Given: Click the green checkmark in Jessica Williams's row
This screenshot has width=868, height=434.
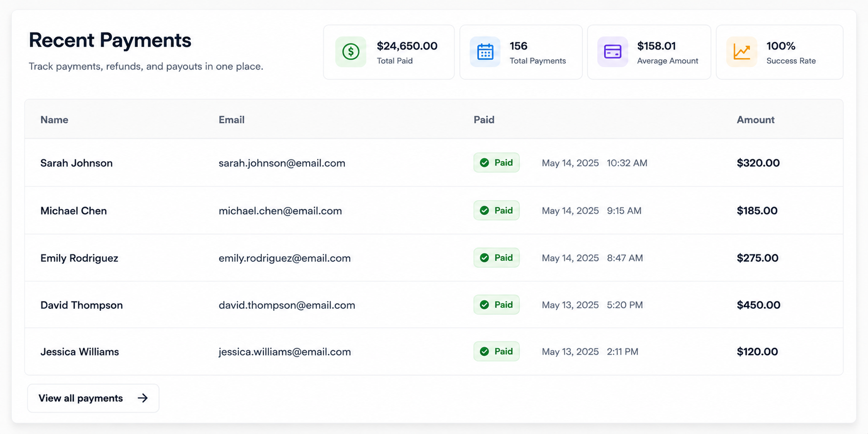Looking at the screenshot, I should tap(484, 351).
